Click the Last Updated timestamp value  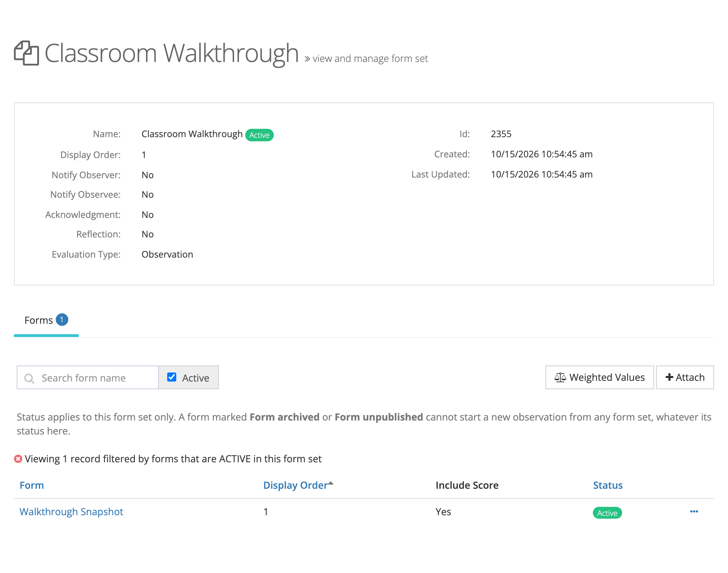click(x=542, y=174)
